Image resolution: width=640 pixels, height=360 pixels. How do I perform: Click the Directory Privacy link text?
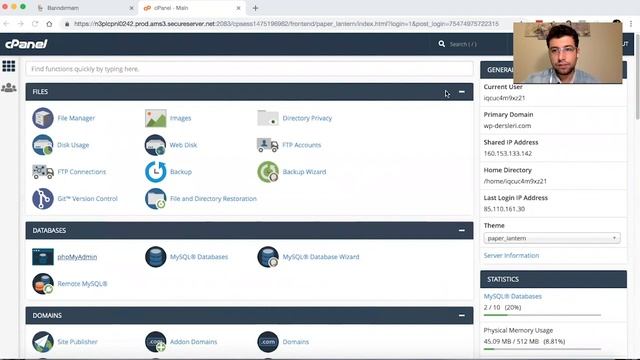tap(307, 118)
